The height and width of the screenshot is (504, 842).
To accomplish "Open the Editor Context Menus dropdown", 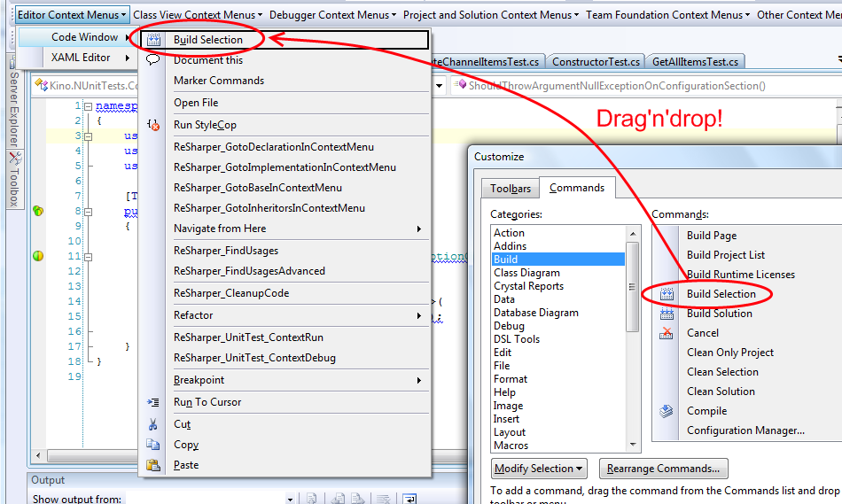I will (x=72, y=15).
